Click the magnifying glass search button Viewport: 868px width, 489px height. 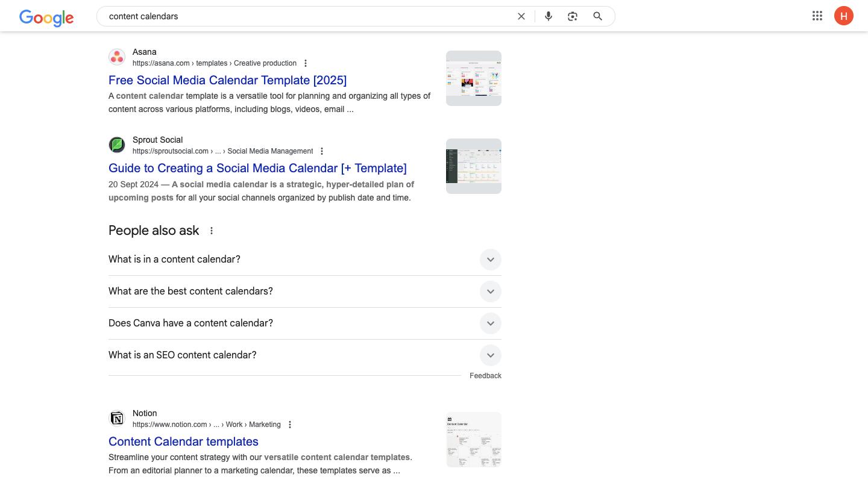[597, 16]
